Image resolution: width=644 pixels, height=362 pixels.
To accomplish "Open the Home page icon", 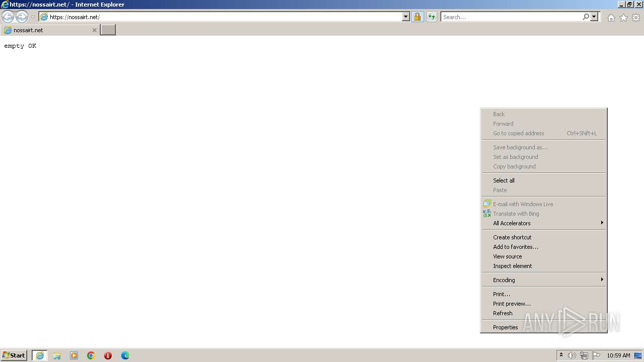I will [x=611, y=18].
